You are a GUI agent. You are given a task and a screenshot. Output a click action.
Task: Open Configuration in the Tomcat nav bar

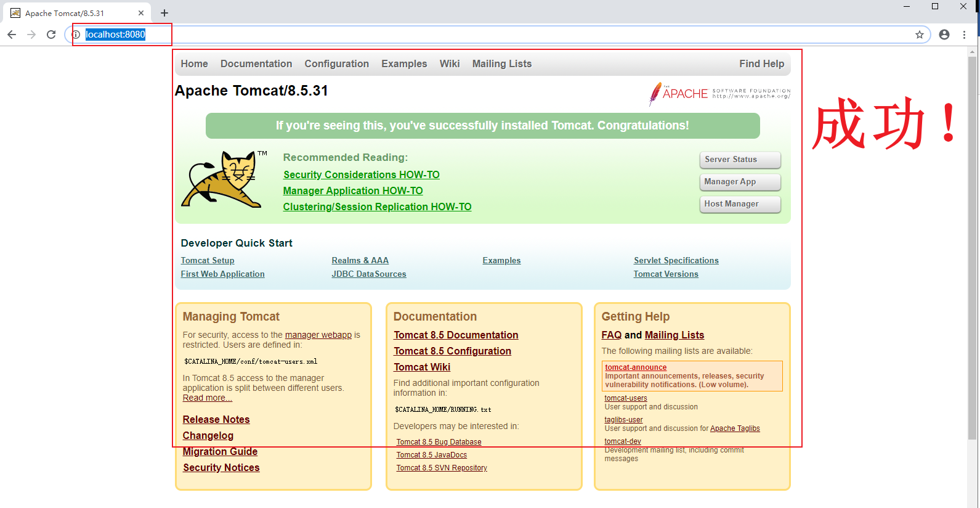[x=336, y=63]
